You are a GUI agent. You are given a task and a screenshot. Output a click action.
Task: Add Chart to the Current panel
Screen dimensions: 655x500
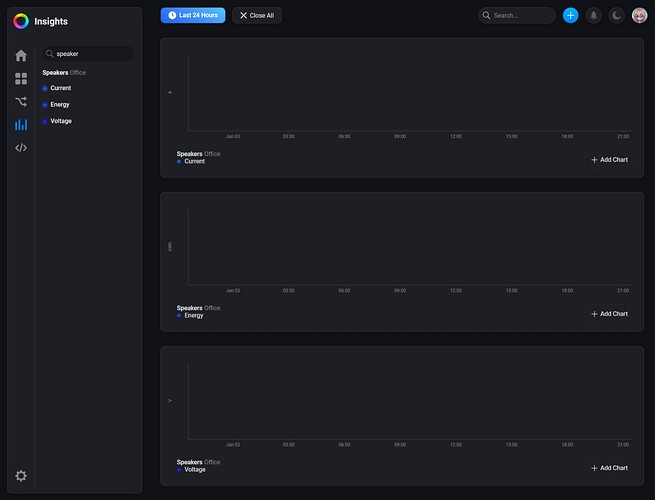click(609, 160)
